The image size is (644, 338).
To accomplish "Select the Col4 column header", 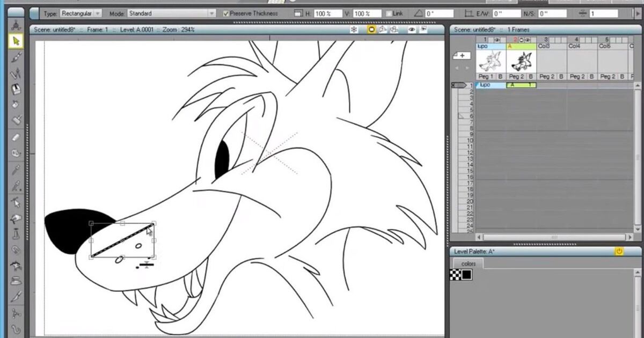I will [582, 47].
